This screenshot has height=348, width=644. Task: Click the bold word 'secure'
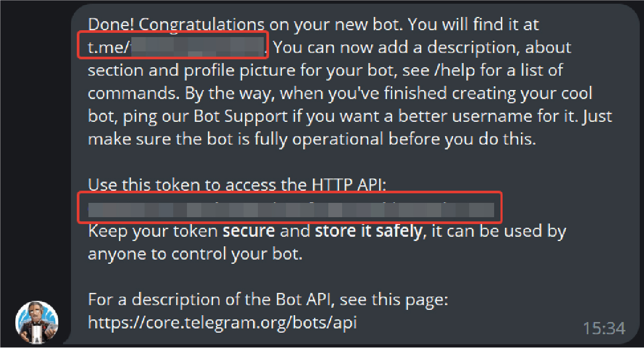coord(249,231)
